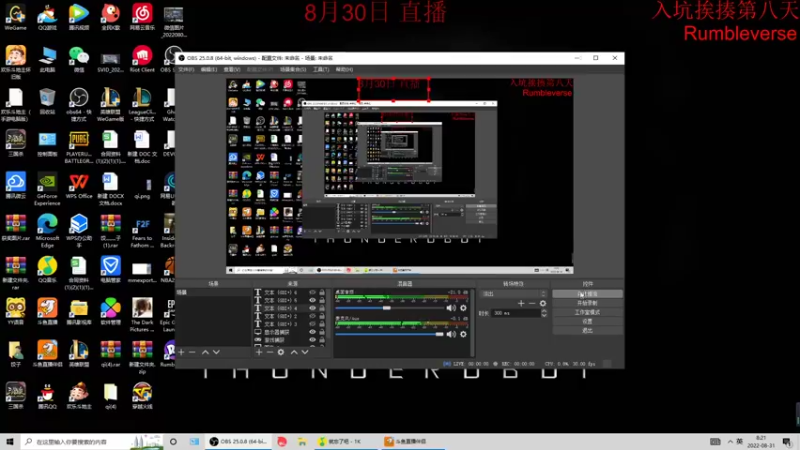Select WPS Office desktop icon
Viewport: 800px width, 450px height.
[x=79, y=186]
